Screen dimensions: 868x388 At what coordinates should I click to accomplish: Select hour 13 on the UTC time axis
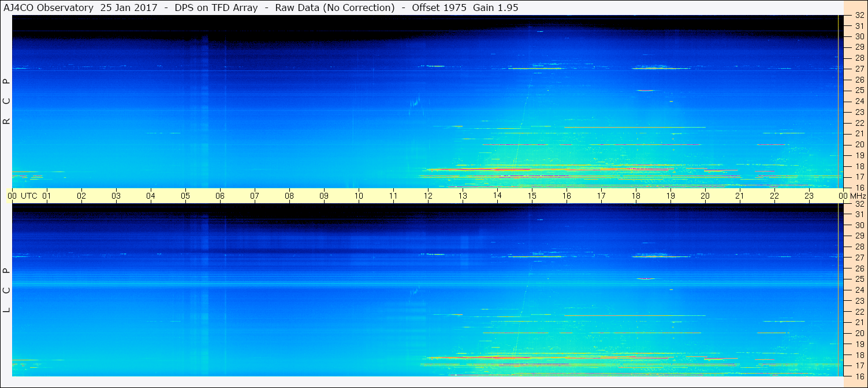[x=463, y=196]
